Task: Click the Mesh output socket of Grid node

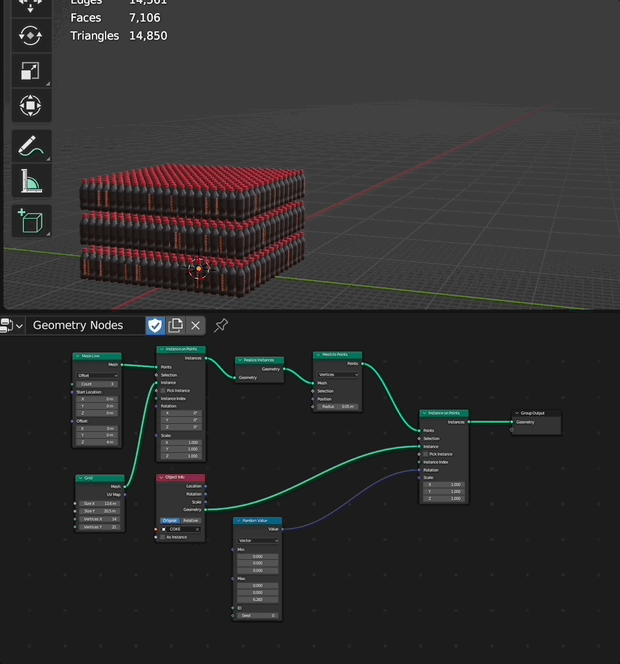Action: tap(125, 487)
